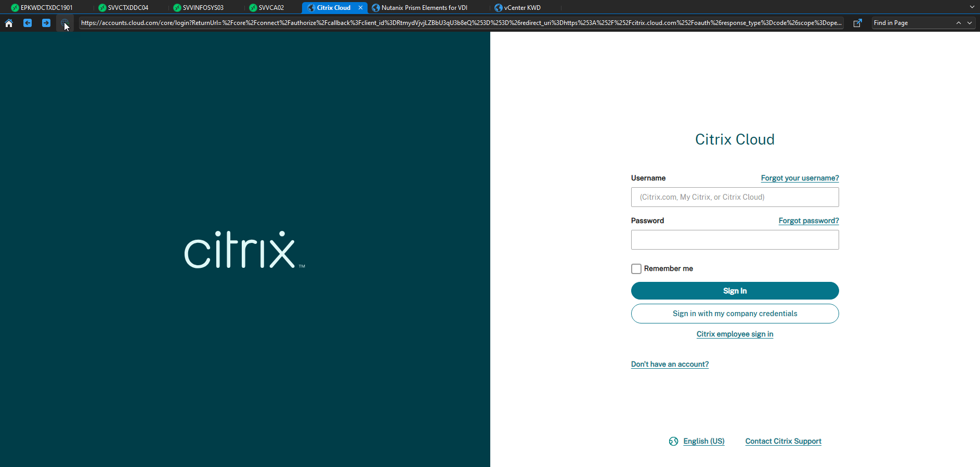This screenshot has width=980, height=467.
Task: Open page in external browser icon
Action: (x=858, y=23)
